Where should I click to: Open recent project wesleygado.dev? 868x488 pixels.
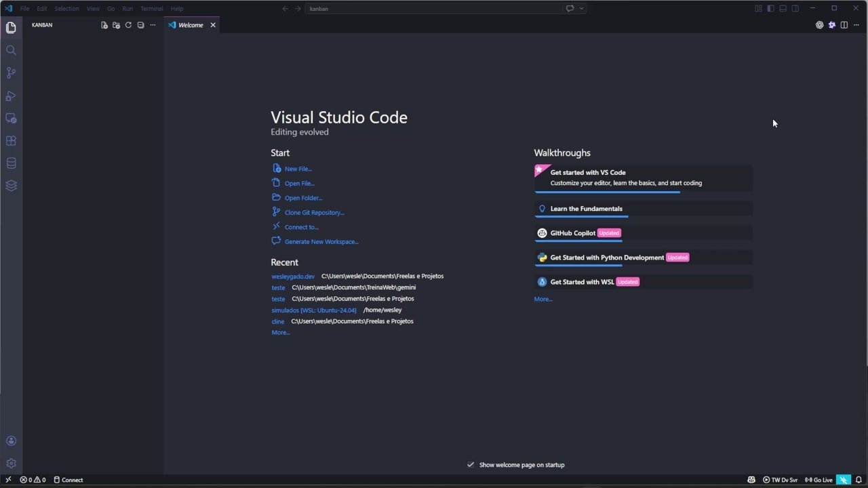(x=293, y=277)
